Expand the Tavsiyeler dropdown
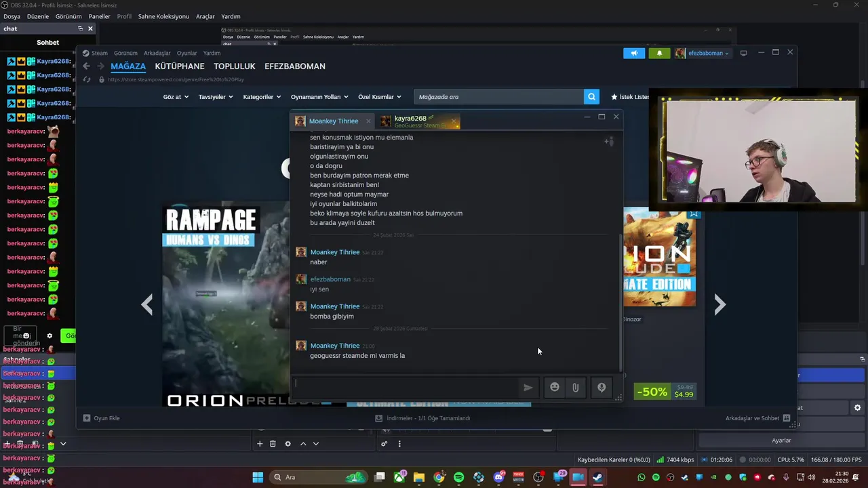Screen dimensions: 868x488 tap(216, 97)
